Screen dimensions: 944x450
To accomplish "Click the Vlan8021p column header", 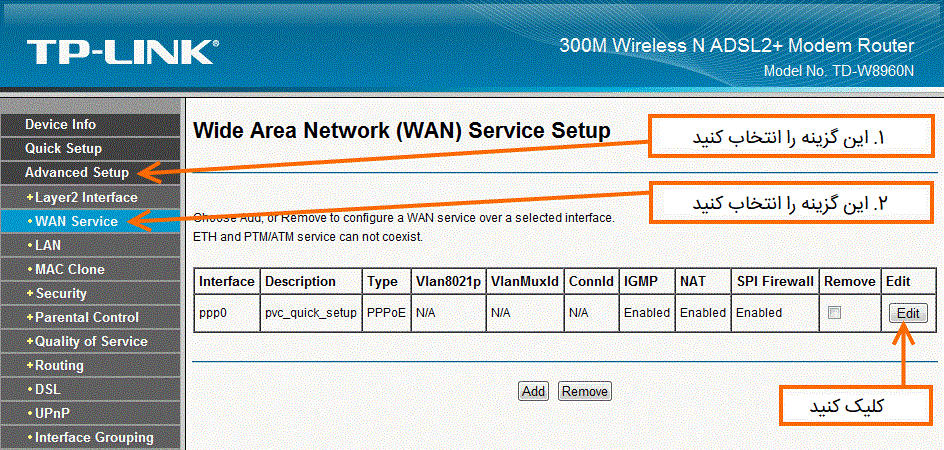I will coord(448,281).
